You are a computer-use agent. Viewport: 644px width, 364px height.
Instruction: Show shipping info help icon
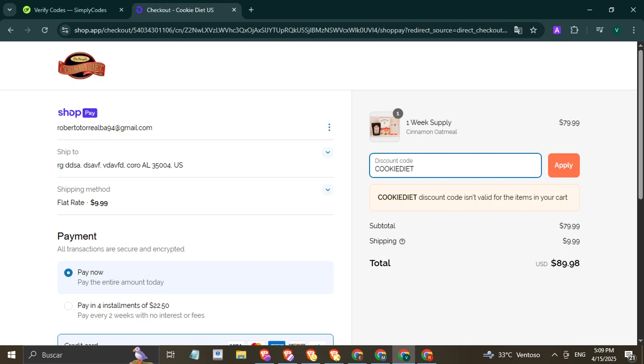(402, 242)
